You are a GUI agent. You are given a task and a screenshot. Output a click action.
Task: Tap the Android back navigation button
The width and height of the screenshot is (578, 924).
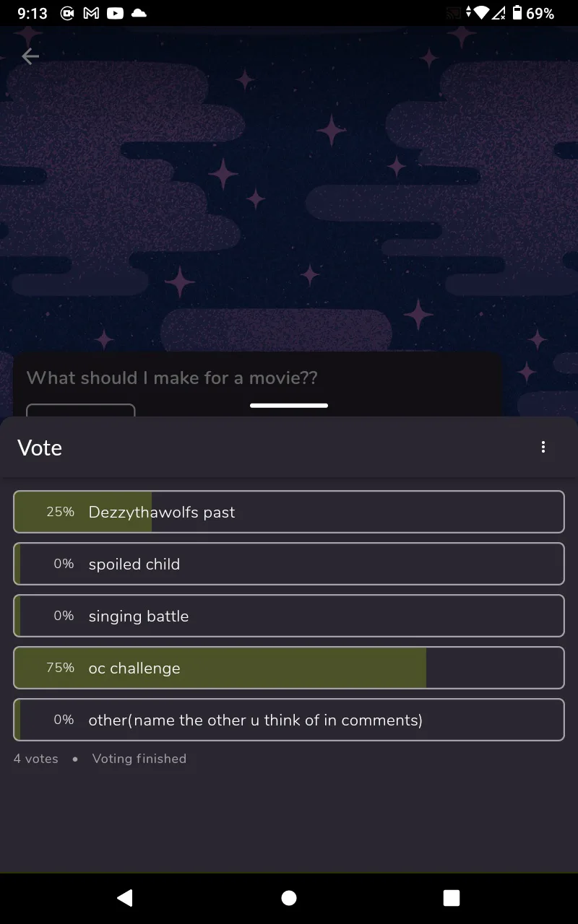125,897
